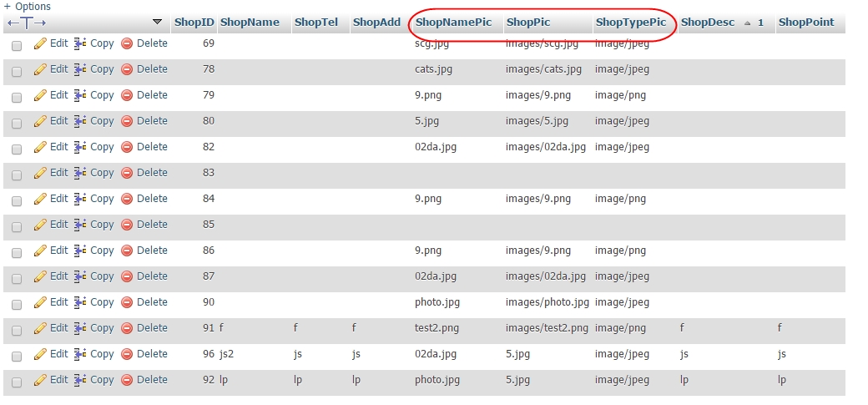Sort the table by ShopName column
Image resolution: width=868 pixels, height=405 pixels.
tap(250, 23)
